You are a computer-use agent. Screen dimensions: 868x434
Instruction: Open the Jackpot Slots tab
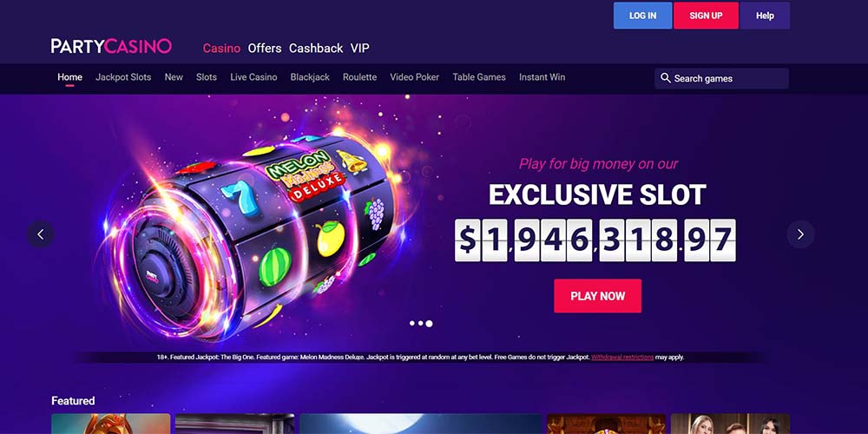(123, 77)
